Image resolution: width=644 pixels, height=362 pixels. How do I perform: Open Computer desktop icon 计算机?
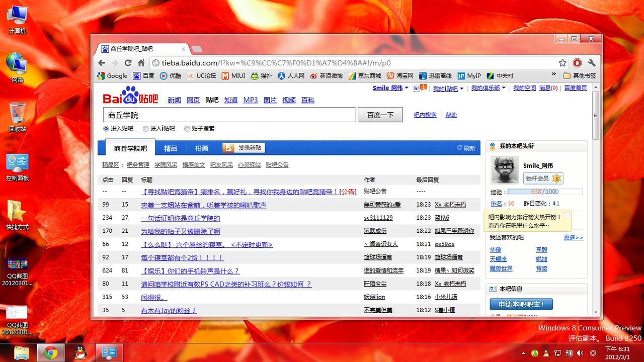point(17,20)
